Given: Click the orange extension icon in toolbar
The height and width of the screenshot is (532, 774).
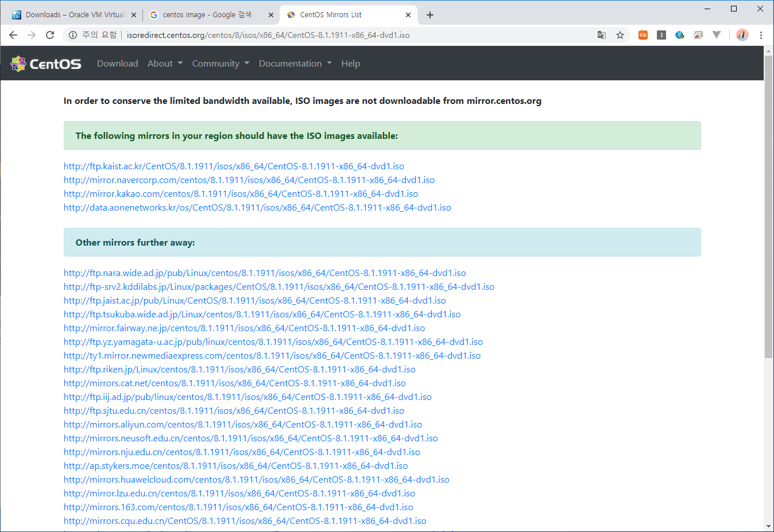Looking at the screenshot, I should (643, 35).
